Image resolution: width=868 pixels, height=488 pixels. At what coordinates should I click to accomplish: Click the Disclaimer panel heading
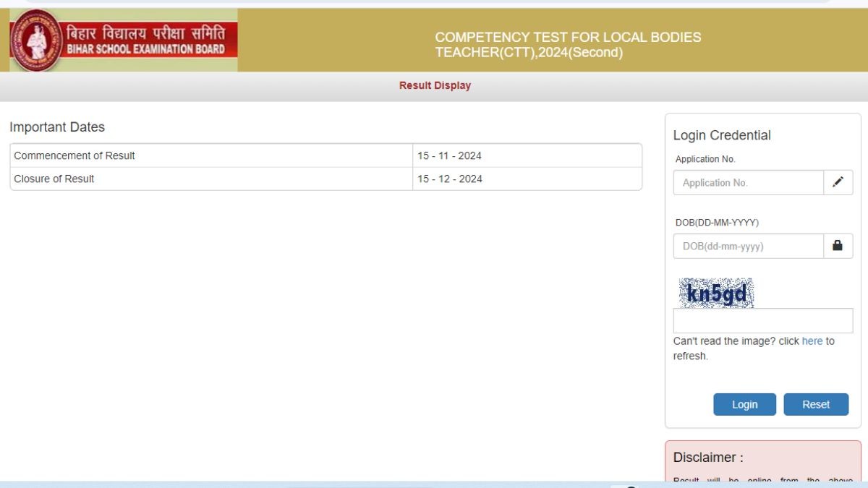[x=708, y=457]
